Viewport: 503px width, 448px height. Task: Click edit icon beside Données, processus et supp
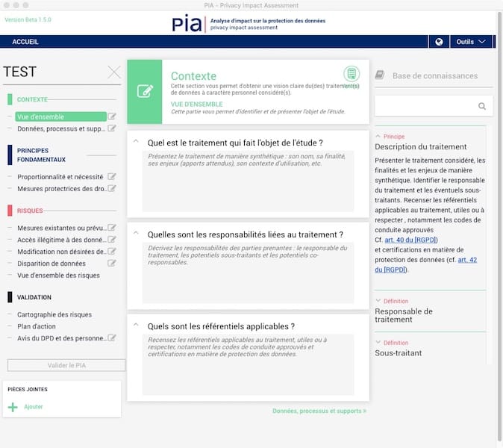pyautogui.click(x=112, y=128)
